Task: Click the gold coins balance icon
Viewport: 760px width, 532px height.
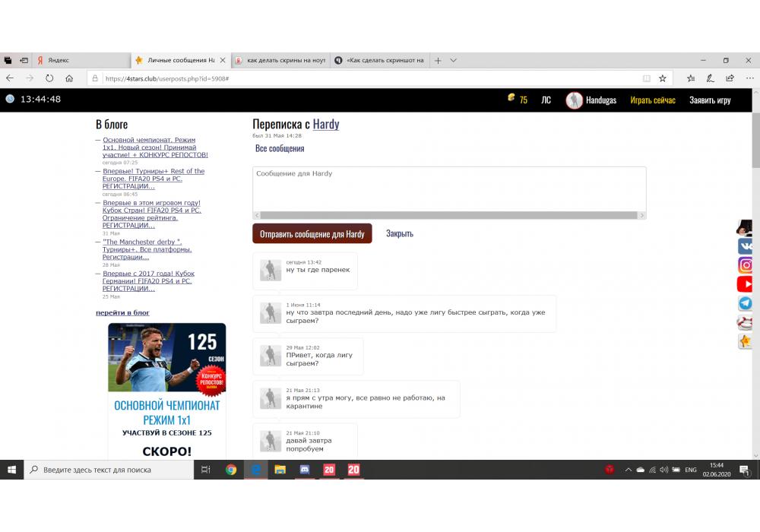Action: pyautogui.click(x=511, y=99)
